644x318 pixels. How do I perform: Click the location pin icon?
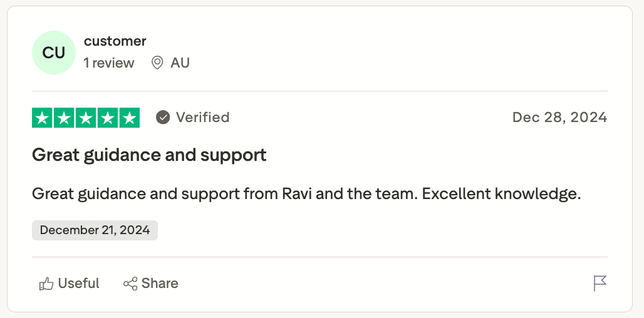click(157, 63)
